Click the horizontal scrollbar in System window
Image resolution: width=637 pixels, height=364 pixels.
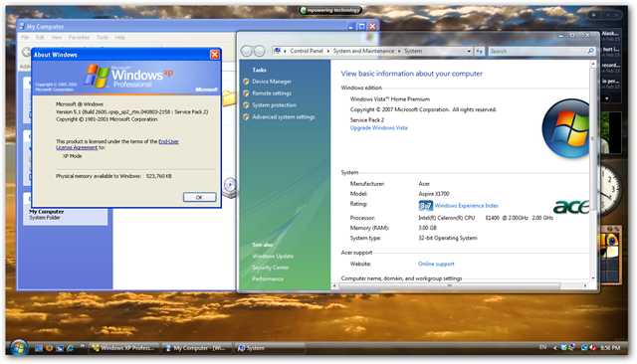point(449,285)
